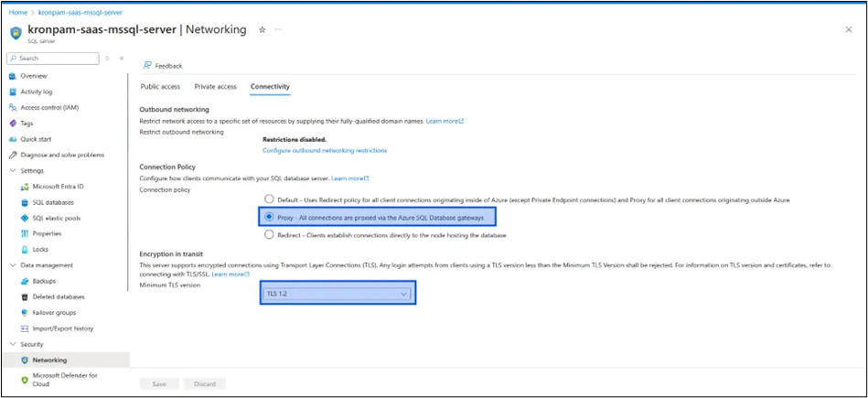
Task: Click the Tags icon
Action: click(x=13, y=124)
